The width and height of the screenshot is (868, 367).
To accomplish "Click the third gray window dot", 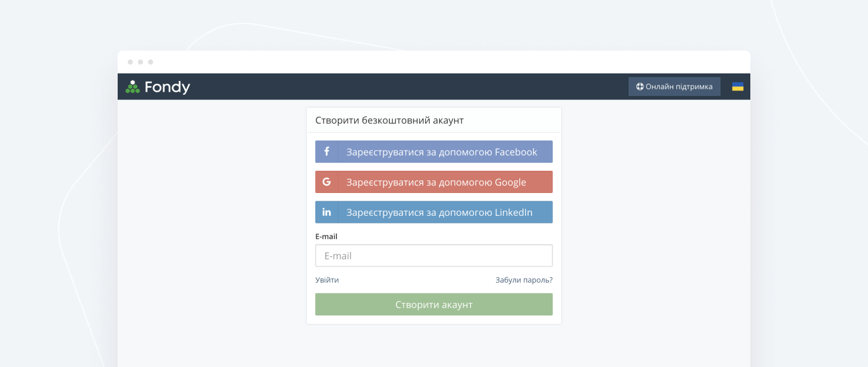I will 151,62.
